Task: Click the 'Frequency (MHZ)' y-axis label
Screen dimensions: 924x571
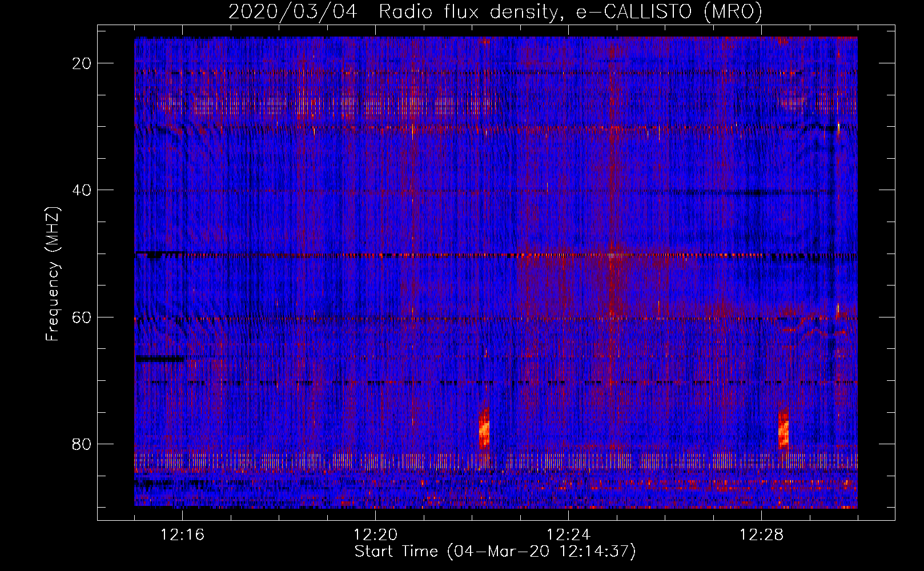Action: tap(53, 274)
